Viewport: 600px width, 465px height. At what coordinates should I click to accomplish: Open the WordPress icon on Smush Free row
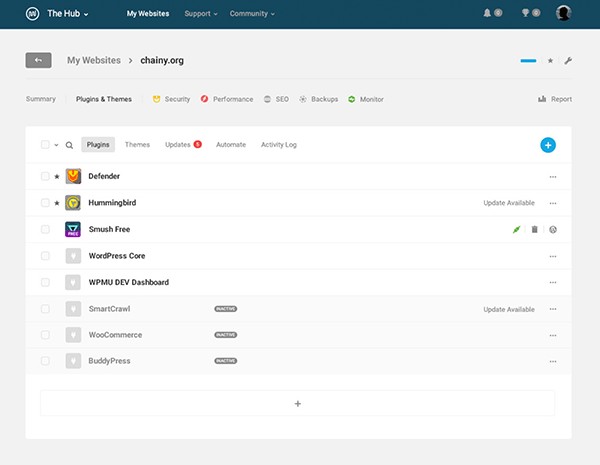(x=553, y=229)
